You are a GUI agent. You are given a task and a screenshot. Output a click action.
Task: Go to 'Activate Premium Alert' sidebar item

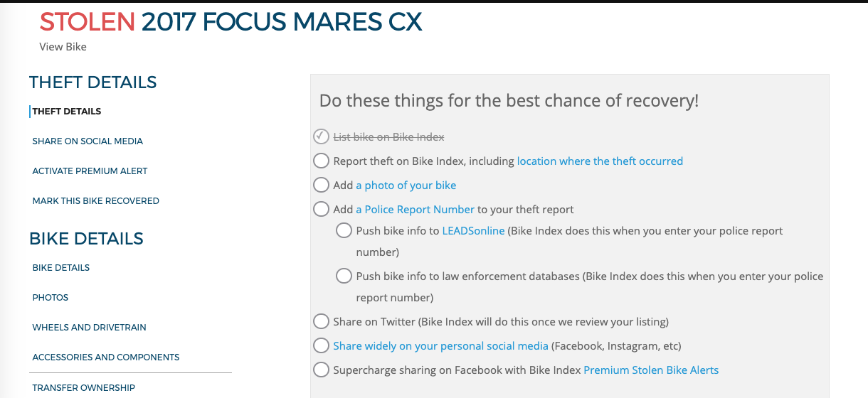[x=90, y=171]
